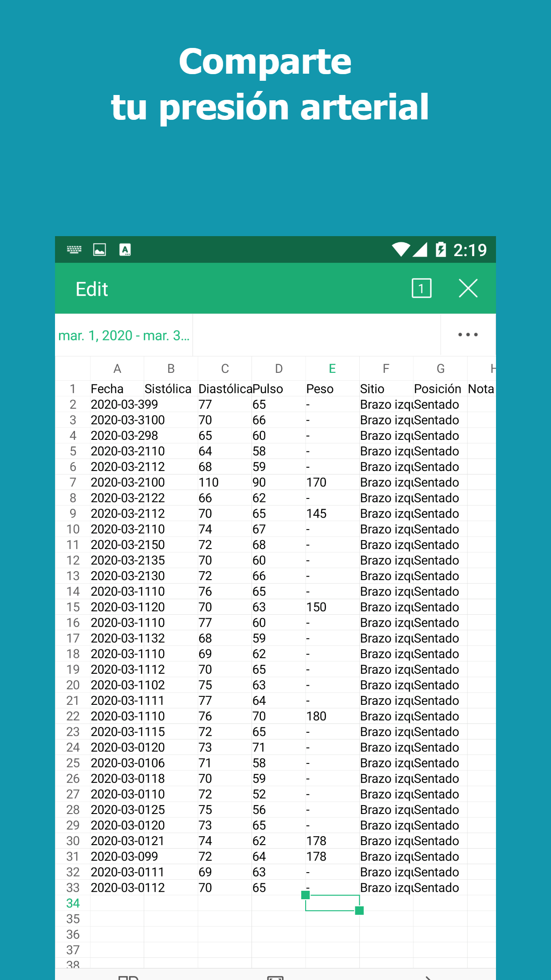
Task: Tap the selected empty cell E34
Action: 332,903
